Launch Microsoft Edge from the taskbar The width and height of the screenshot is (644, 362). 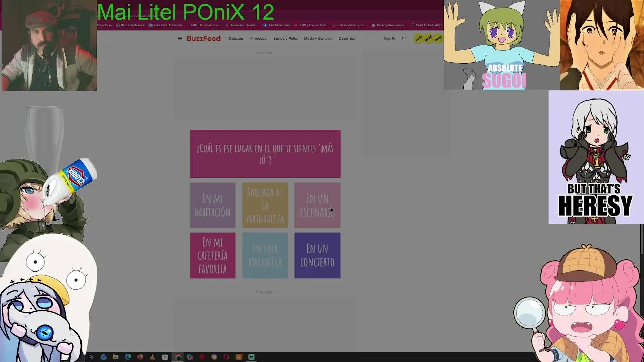pos(128,357)
